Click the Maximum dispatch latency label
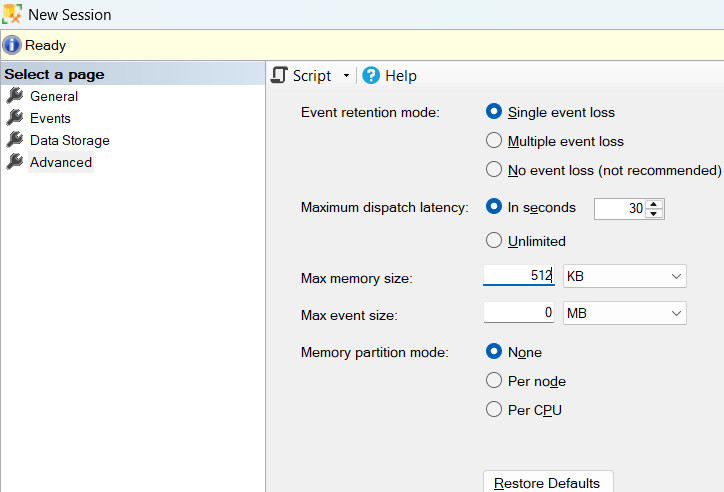Image resolution: width=724 pixels, height=492 pixels. (385, 207)
